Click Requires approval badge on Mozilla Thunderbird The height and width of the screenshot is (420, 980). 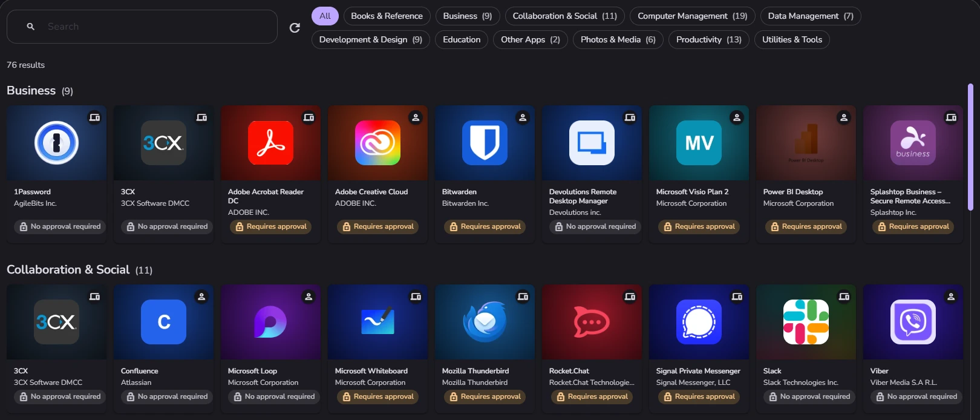485,396
